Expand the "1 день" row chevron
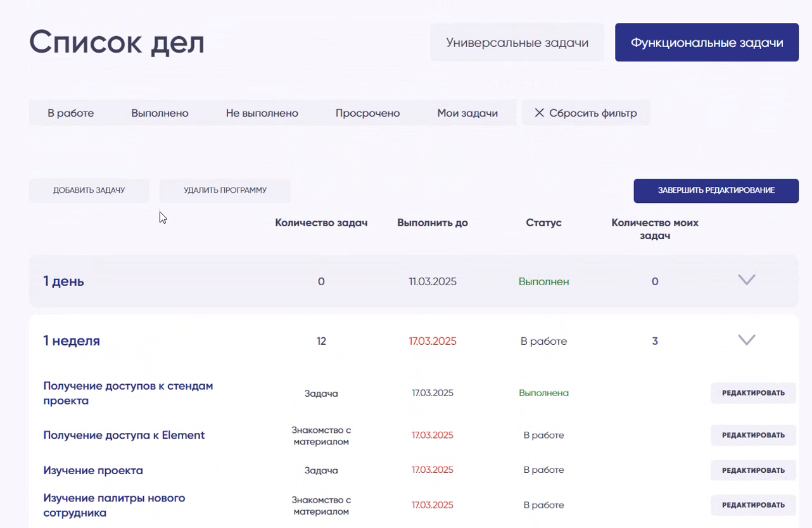This screenshot has height=528, width=812. click(747, 280)
